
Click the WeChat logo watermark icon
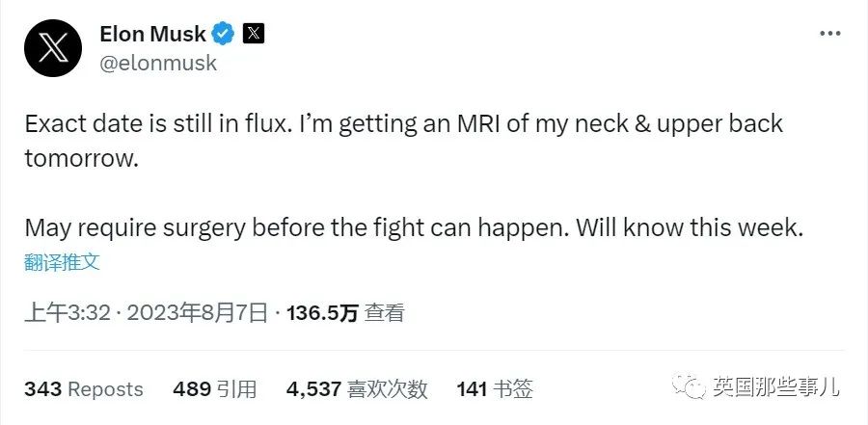689,385
